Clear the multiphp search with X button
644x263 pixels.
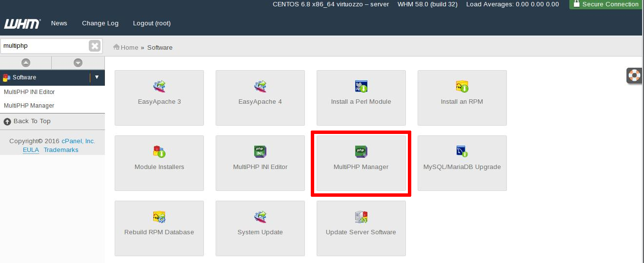point(95,46)
